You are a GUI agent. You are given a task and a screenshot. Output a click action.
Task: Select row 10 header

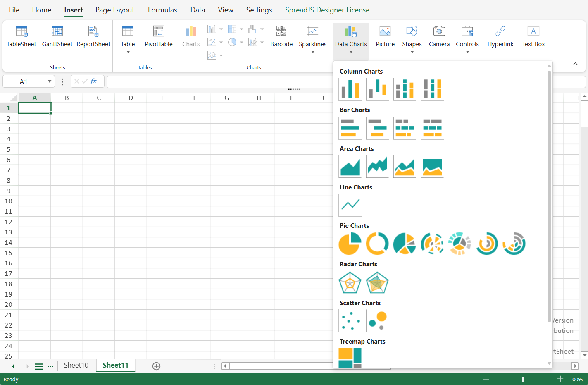(8, 201)
